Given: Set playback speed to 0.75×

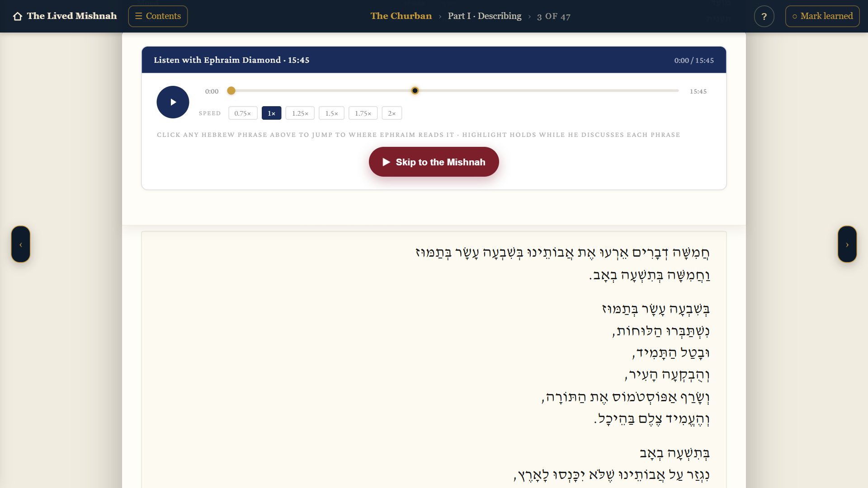Looking at the screenshot, I should point(243,113).
